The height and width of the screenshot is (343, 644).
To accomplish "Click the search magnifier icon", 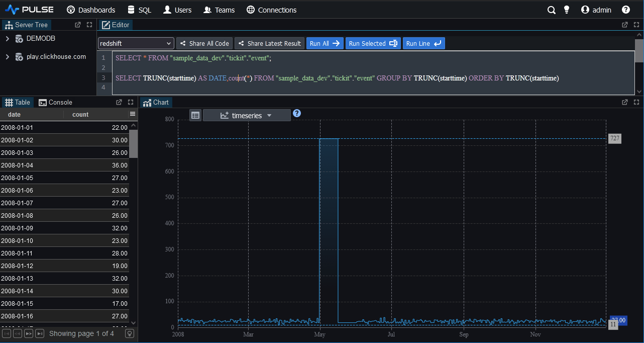I will [x=552, y=10].
